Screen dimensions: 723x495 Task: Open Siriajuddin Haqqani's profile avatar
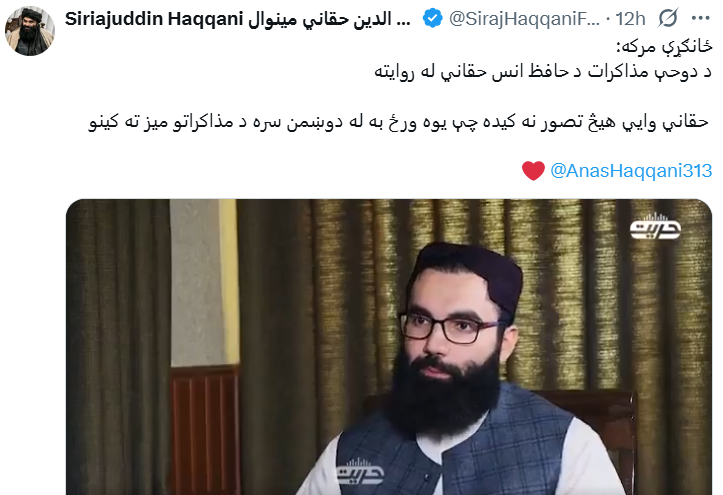[x=30, y=30]
